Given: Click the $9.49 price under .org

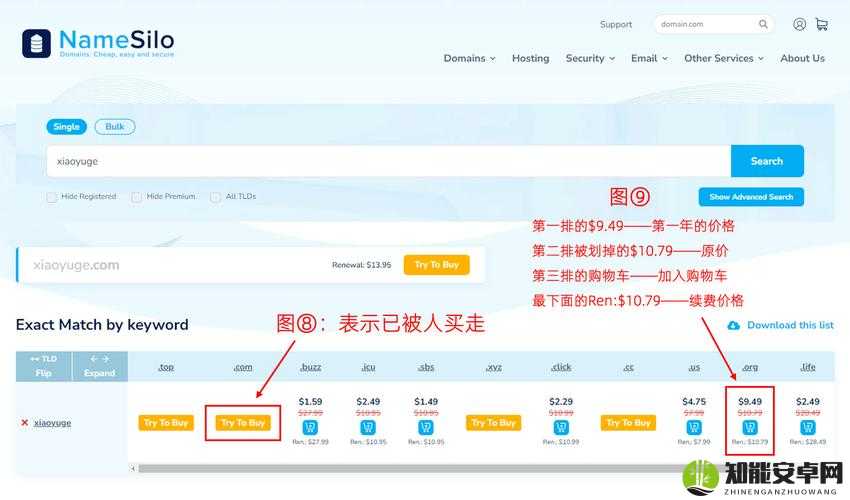Looking at the screenshot, I should click(750, 402).
